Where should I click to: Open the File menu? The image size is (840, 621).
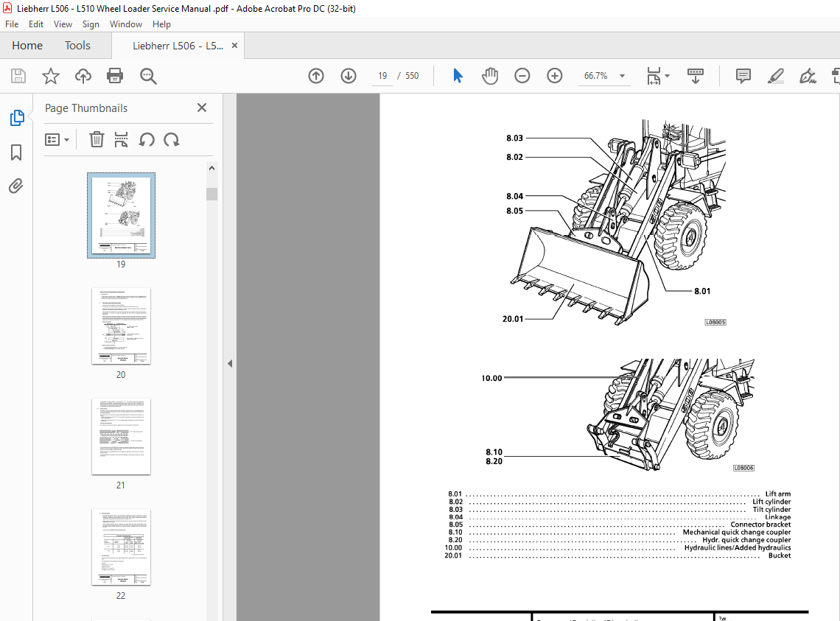tap(12, 24)
